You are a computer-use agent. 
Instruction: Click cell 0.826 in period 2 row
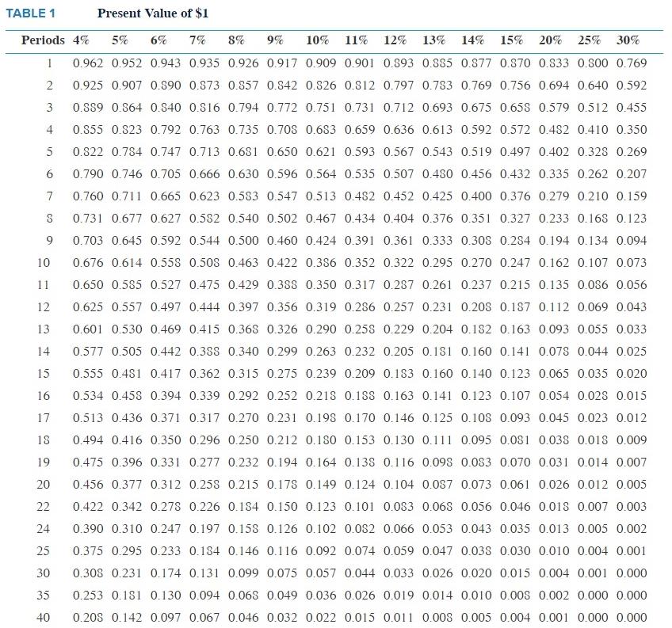(x=321, y=86)
